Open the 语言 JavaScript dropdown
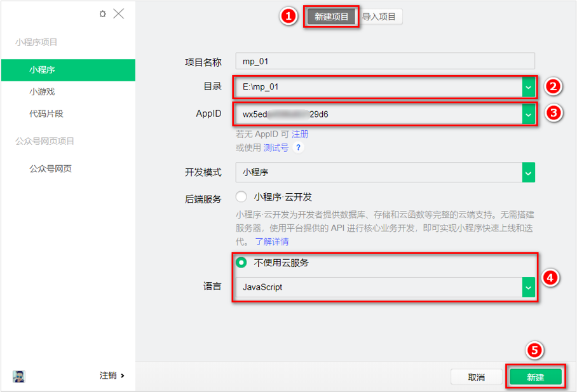The height and width of the screenshot is (392, 577). pos(385,287)
